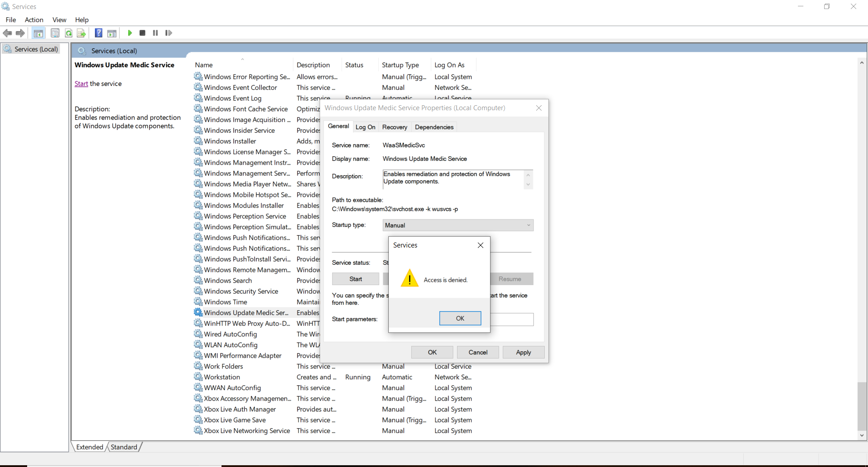Screen dimensions: 868x467
Task: Click the gear icon of Windows Font Cache Service
Action: click(198, 109)
